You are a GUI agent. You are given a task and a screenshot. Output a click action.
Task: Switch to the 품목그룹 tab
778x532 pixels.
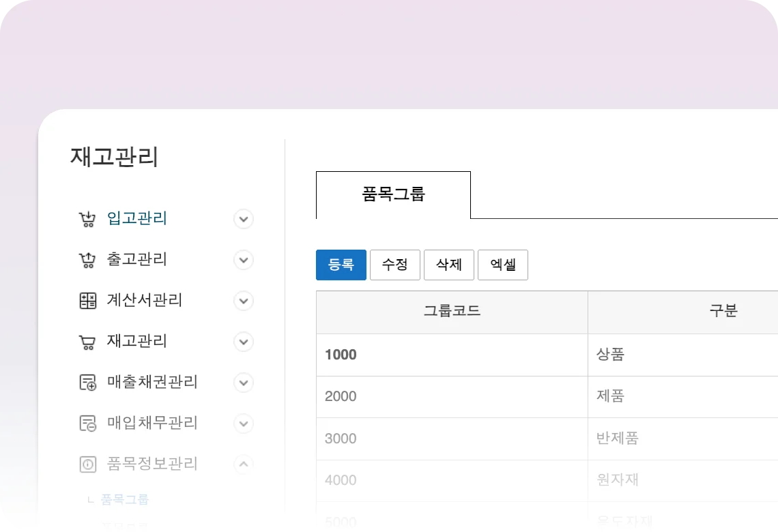pos(393,194)
